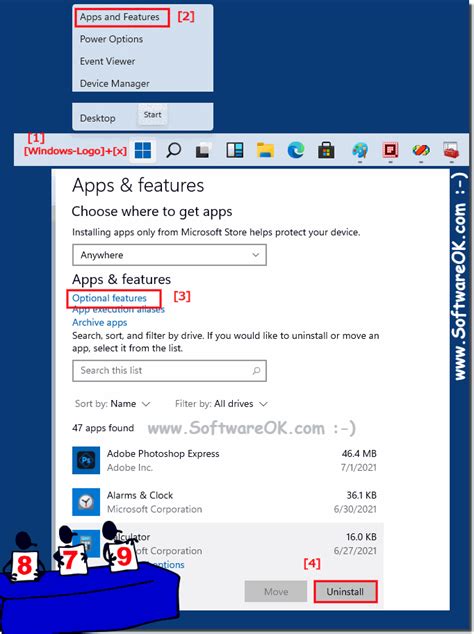This screenshot has height=634, width=474.
Task: Click the greyed Move button
Action: (x=276, y=592)
